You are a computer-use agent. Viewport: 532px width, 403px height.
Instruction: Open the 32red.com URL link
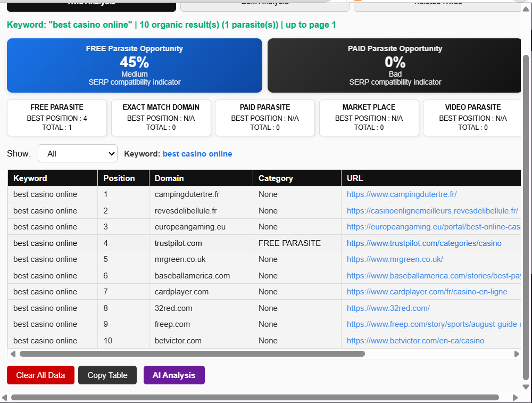(x=388, y=308)
